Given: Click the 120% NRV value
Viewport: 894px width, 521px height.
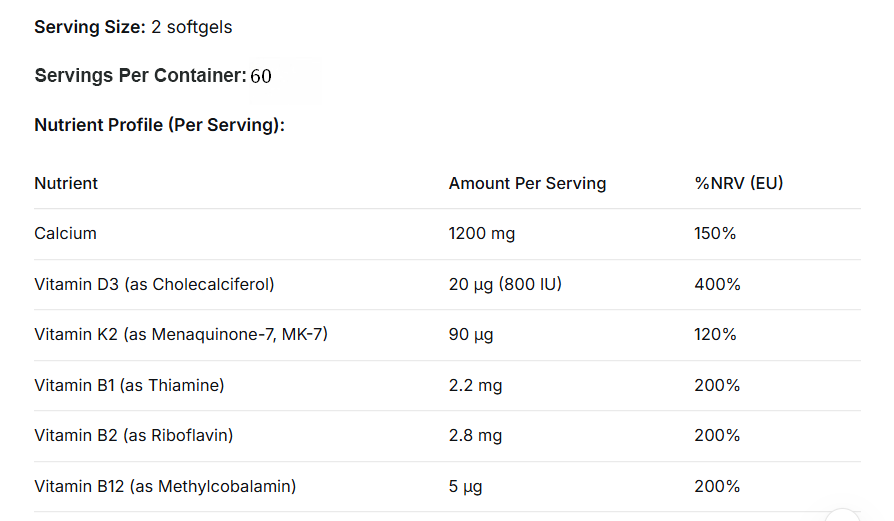Looking at the screenshot, I should pyautogui.click(x=715, y=335).
